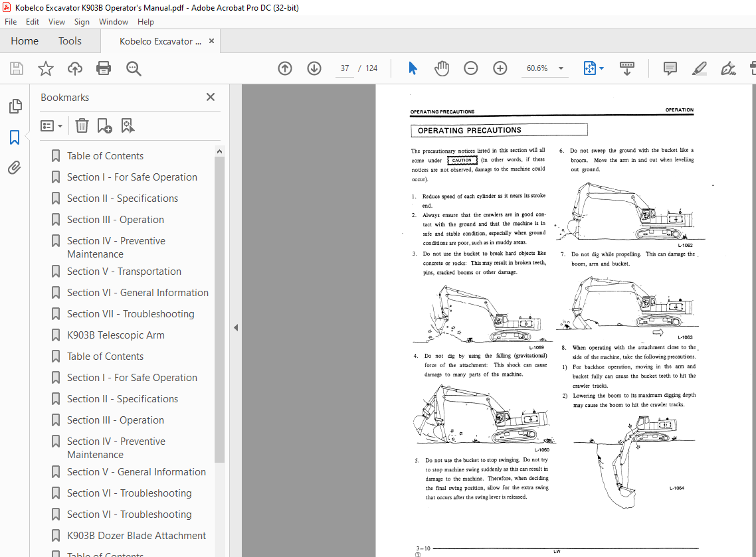The image size is (756, 557).
Task: Click the Save file icon
Action: tap(17, 68)
